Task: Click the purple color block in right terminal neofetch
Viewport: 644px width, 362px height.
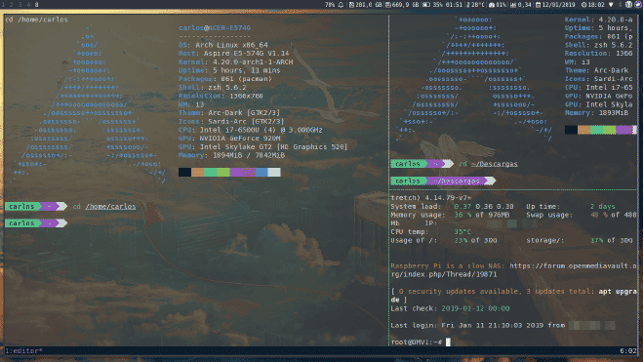Action: (624, 130)
